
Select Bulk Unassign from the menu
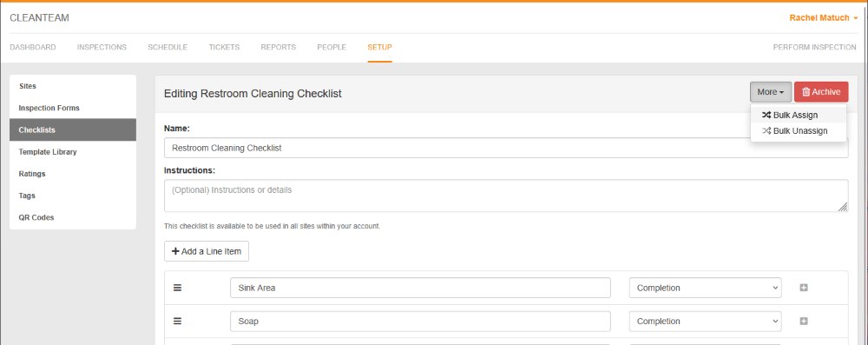[x=799, y=131]
